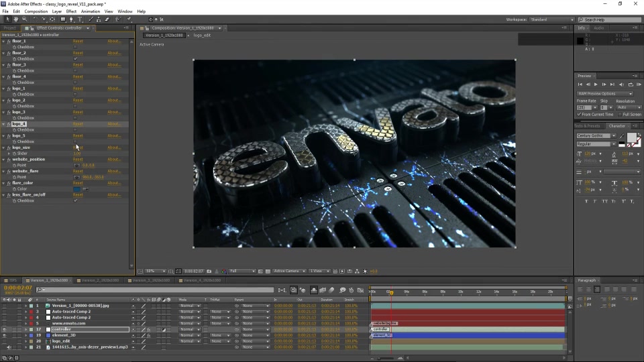Open the magnification 50% dropdown
Image resolution: width=644 pixels, height=362 pixels.
[156, 271]
